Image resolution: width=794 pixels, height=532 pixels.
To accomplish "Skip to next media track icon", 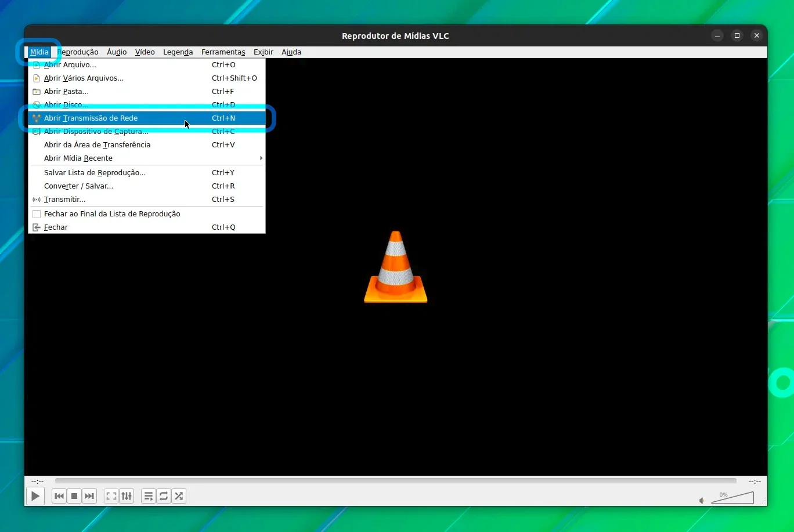I will click(x=89, y=496).
